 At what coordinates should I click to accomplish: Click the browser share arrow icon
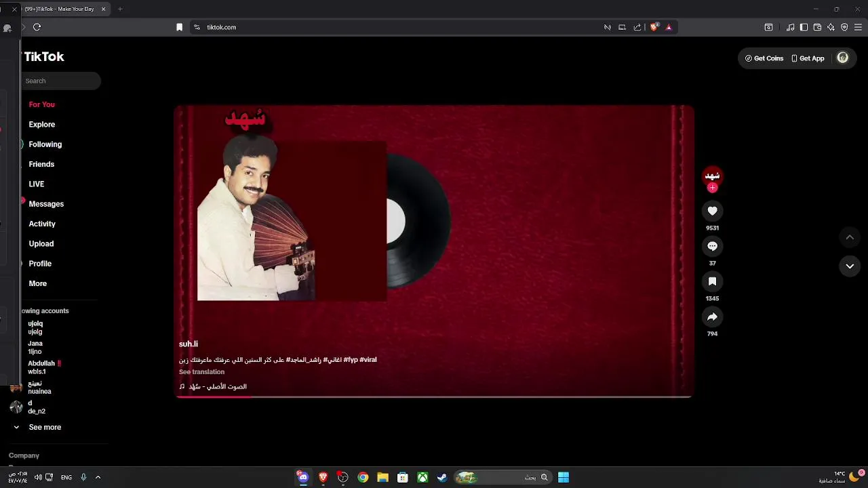(x=637, y=27)
